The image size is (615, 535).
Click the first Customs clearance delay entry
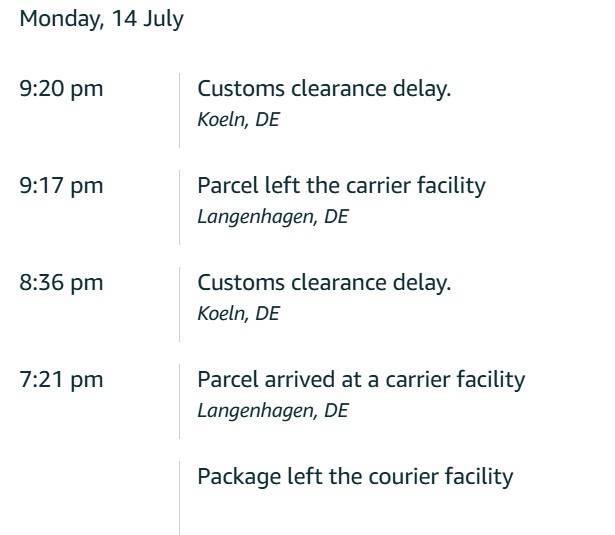click(324, 89)
